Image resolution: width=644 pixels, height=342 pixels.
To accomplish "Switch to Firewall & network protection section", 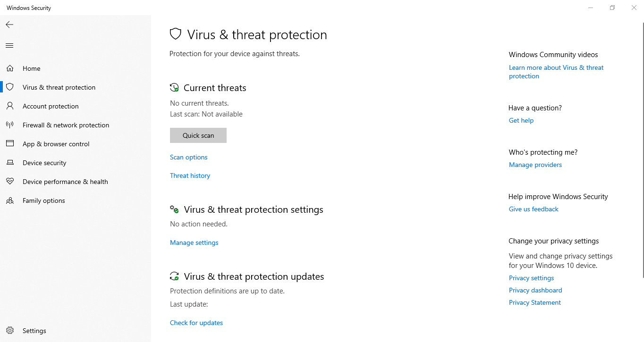I will pyautogui.click(x=66, y=125).
